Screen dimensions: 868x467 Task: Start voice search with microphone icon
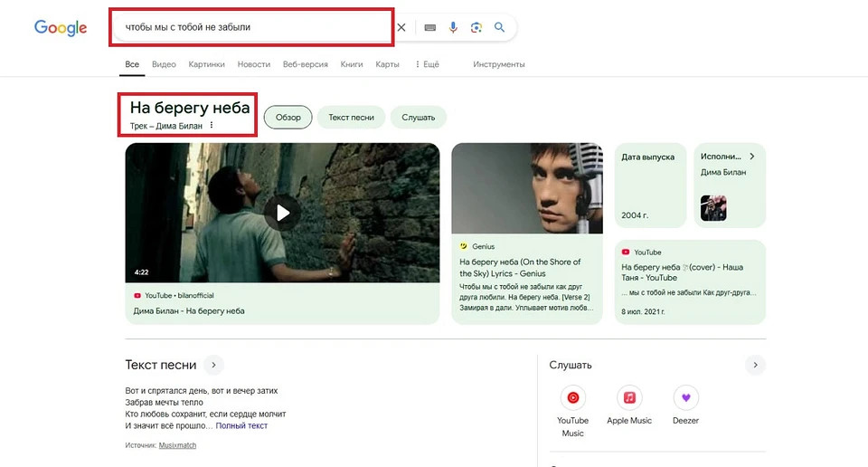[x=453, y=27]
